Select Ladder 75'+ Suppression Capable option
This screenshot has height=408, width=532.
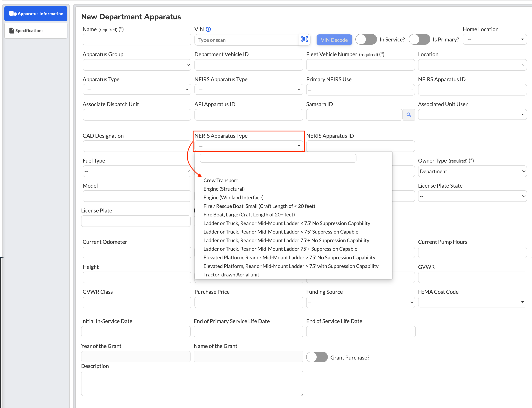tap(293, 249)
